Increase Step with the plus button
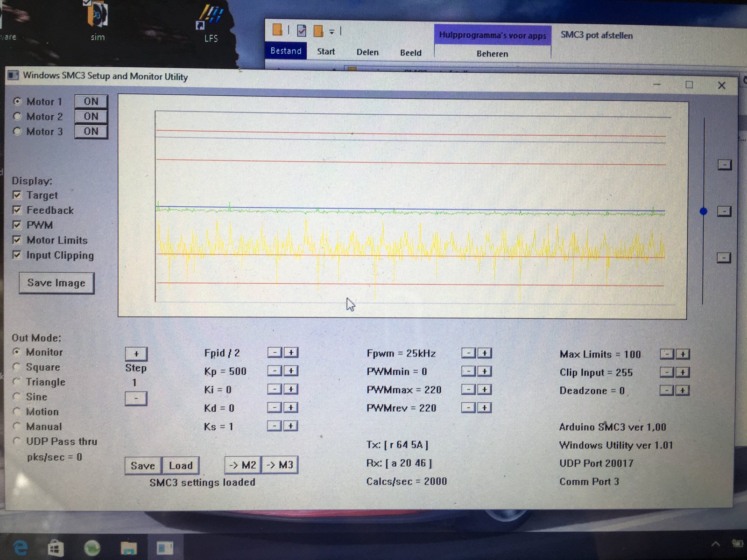 (136, 354)
